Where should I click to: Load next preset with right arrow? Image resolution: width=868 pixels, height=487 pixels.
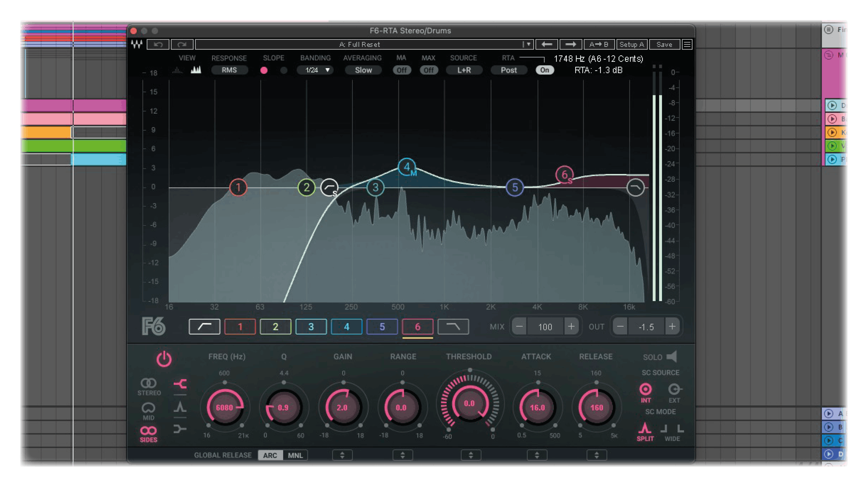[x=570, y=44]
